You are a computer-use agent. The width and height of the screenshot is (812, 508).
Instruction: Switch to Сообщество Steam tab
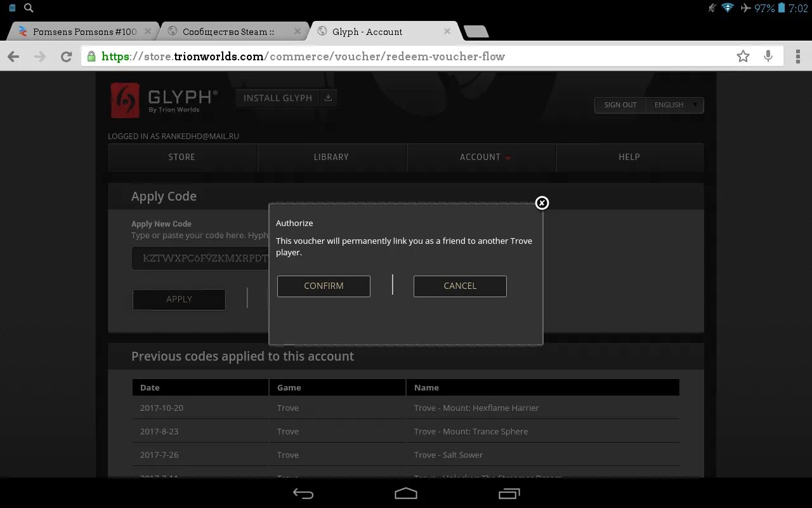(x=228, y=32)
